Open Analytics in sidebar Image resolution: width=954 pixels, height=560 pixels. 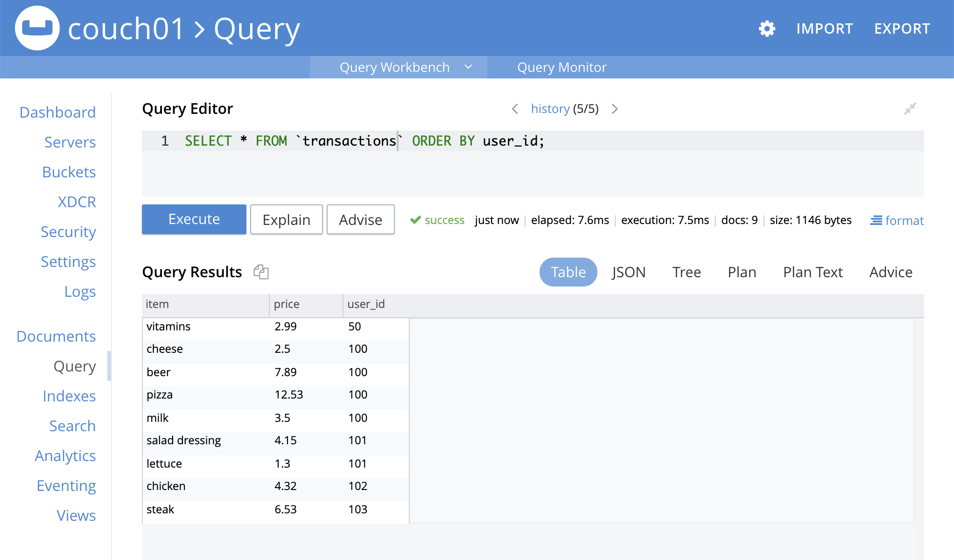tap(65, 456)
